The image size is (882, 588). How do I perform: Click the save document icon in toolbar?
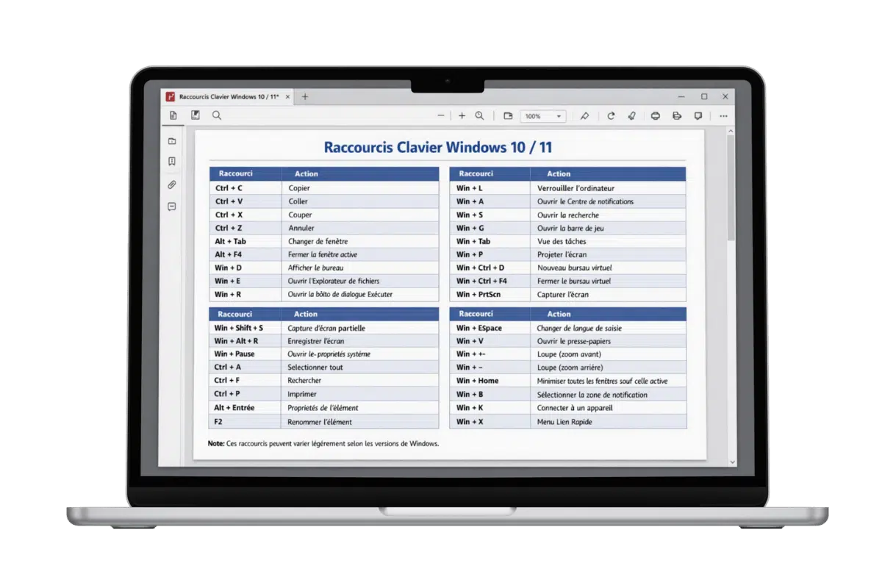(x=196, y=115)
